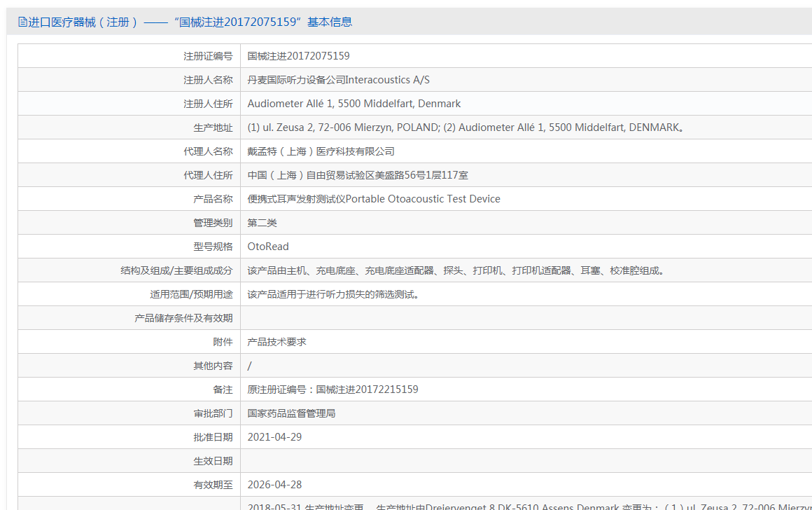Click the 批准日期 label
This screenshot has width=812, height=510.
213,437
